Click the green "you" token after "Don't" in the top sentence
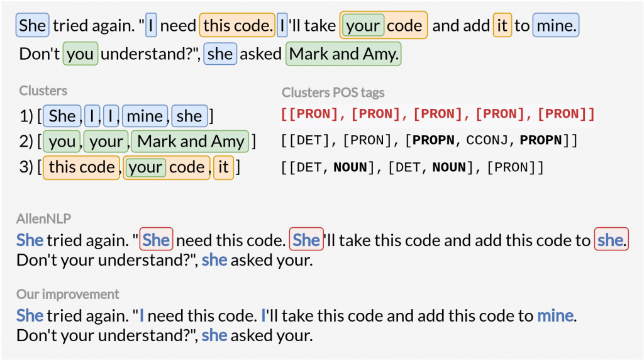Image resolution: width=644 pixels, height=360 pixels. [x=80, y=54]
